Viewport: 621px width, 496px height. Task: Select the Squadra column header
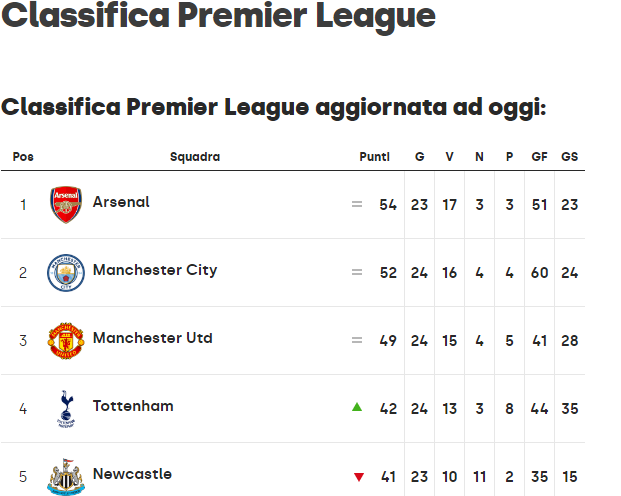click(195, 157)
